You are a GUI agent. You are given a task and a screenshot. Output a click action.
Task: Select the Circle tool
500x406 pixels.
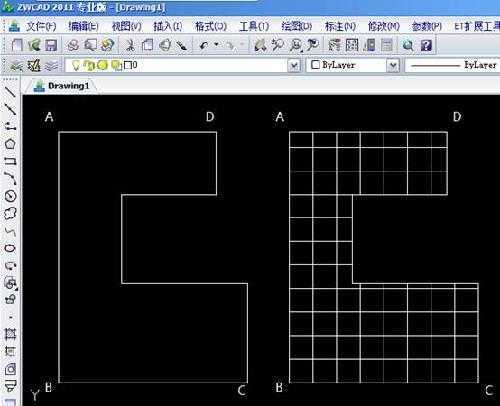[11, 196]
